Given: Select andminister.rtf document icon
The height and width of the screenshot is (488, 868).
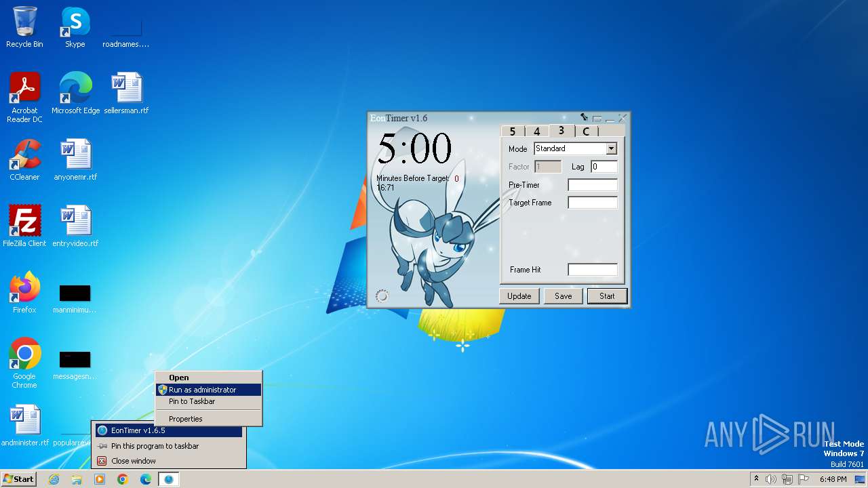Looking at the screenshot, I should [24, 426].
